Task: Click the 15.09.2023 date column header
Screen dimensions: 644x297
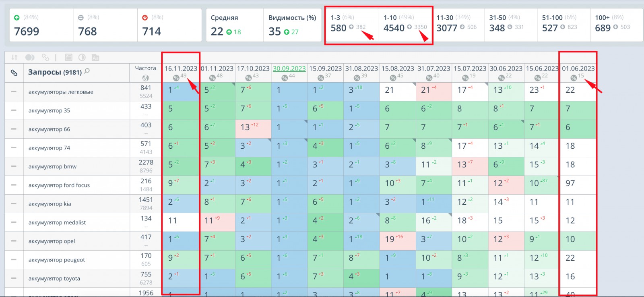Action: click(326, 69)
